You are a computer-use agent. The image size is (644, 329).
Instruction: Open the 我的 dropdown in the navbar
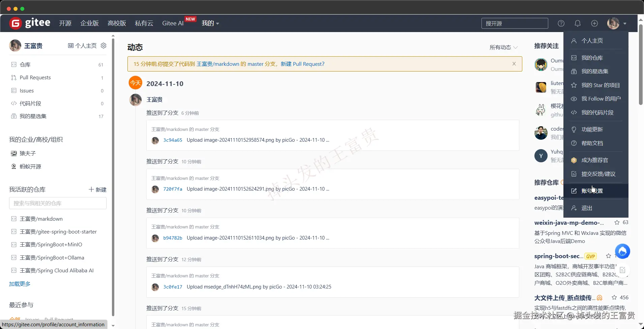210,23
